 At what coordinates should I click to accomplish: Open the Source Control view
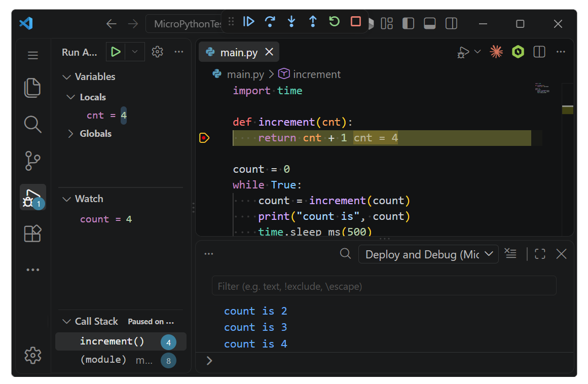tap(32, 161)
